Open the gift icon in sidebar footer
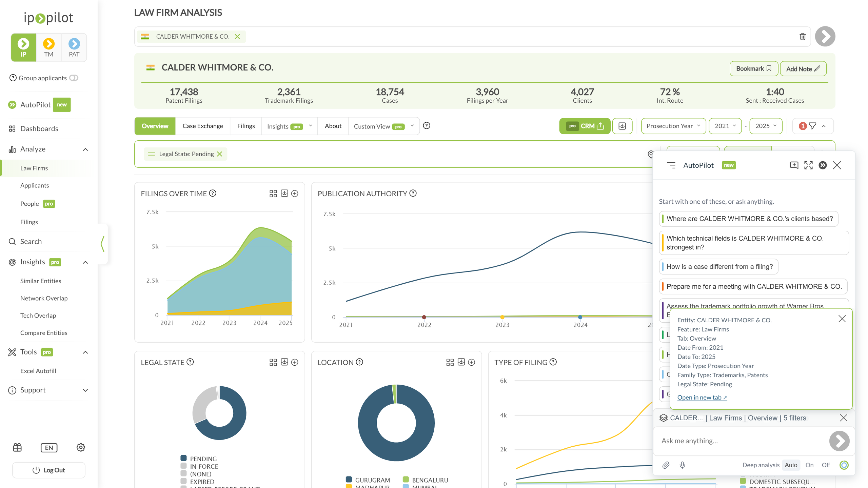868x488 pixels. pos(17,447)
